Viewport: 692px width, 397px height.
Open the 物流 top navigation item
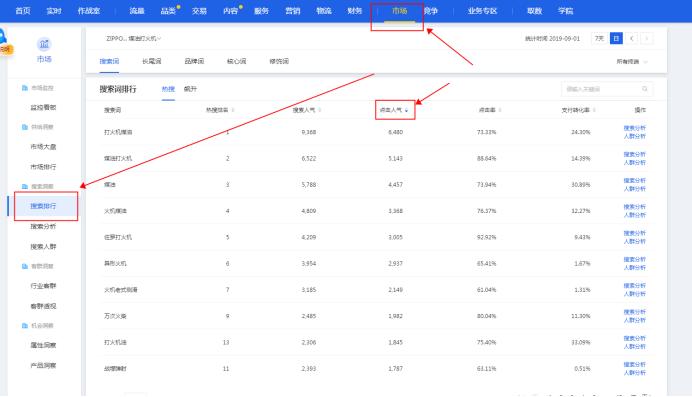[x=324, y=11]
